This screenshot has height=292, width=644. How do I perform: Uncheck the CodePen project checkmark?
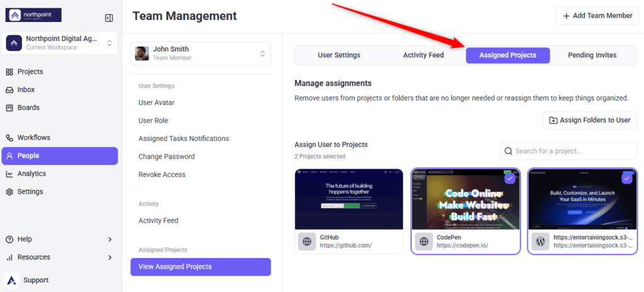(509, 179)
